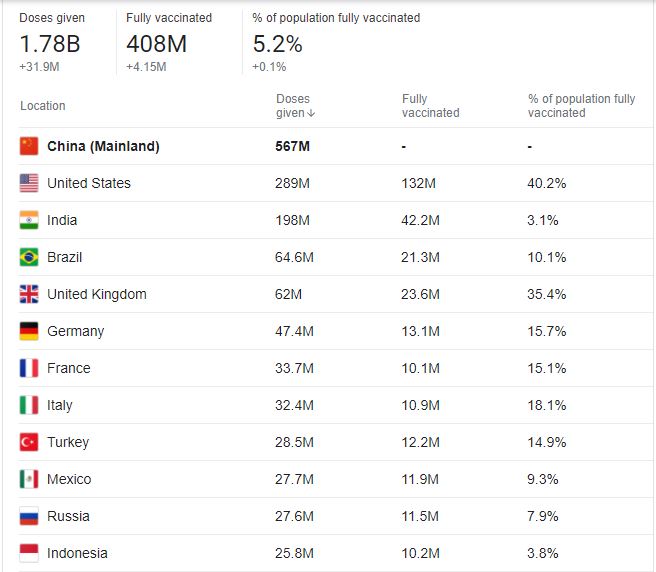
Task: Click the China flag icon
Action: [x=29, y=146]
